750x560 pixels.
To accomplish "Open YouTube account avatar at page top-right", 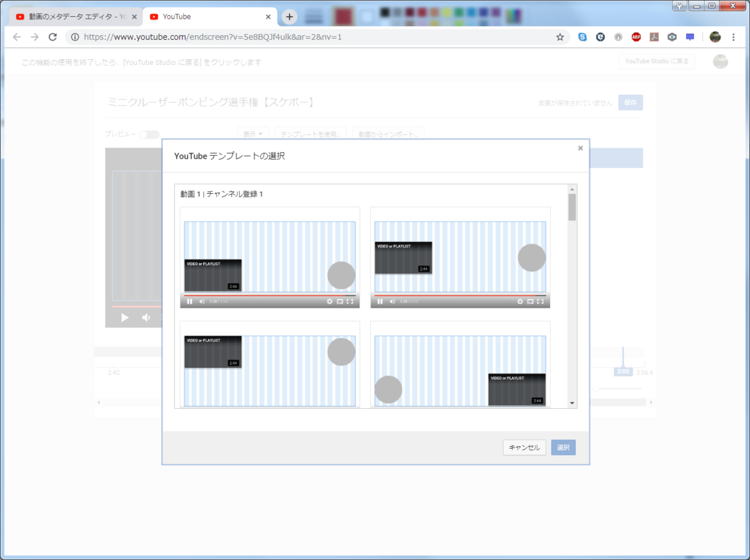I will tap(721, 61).
